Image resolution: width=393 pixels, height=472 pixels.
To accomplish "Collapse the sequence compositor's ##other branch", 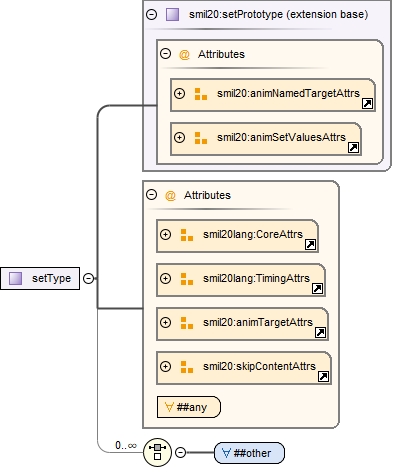I will coord(180,452).
